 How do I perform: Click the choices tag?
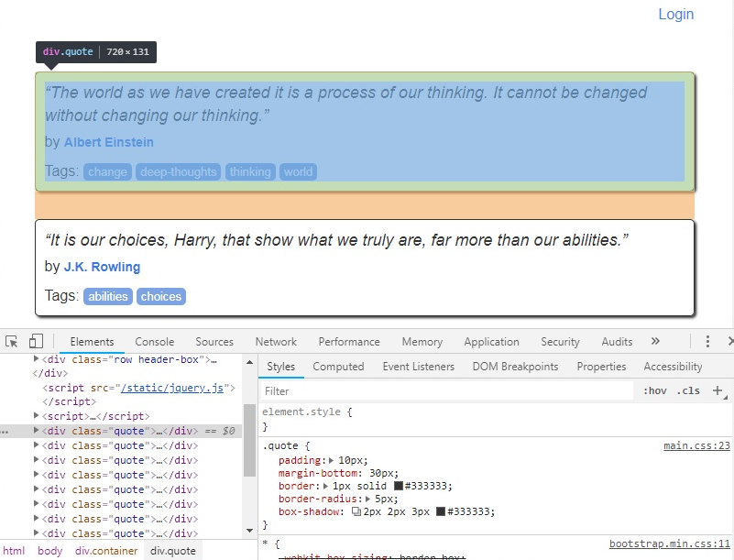pos(161,296)
